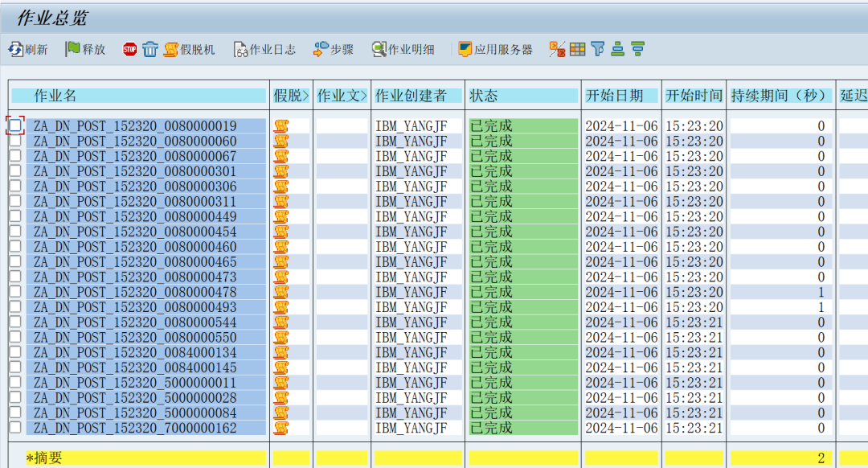868x468 pixels.
Task: Open spool icon for job ending 0080000067
Action: [281, 156]
